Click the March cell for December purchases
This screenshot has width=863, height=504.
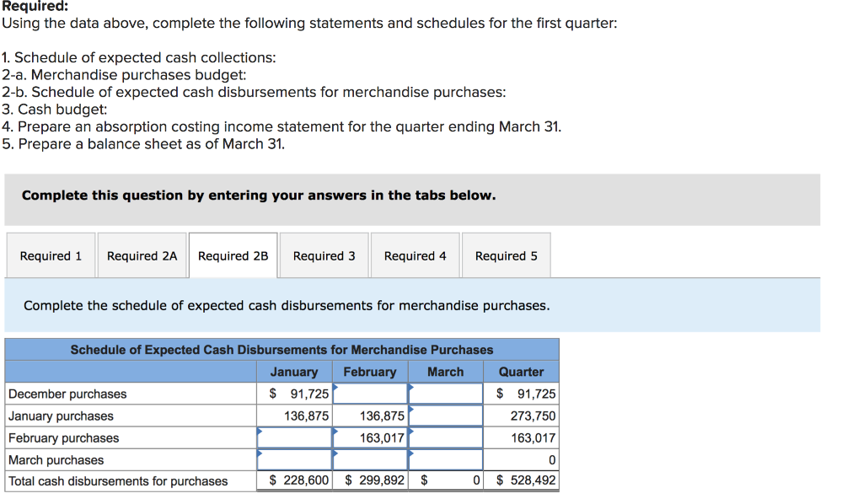(x=445, y=393)
